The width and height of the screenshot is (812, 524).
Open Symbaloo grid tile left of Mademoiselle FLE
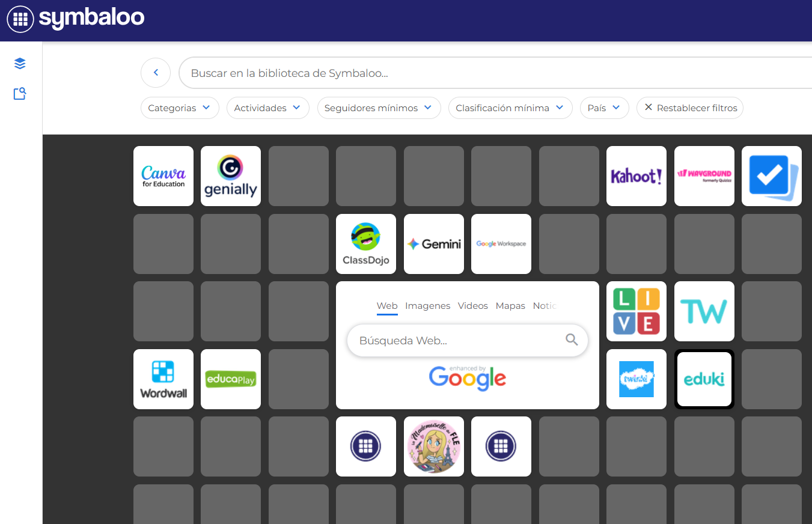point(366,446)
